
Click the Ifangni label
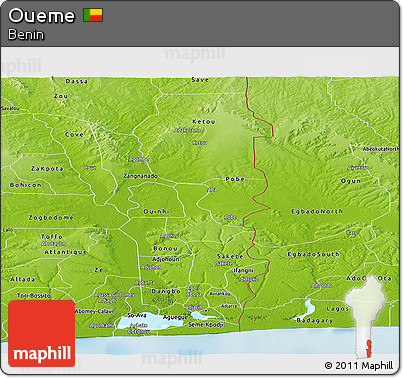point(243,270)
